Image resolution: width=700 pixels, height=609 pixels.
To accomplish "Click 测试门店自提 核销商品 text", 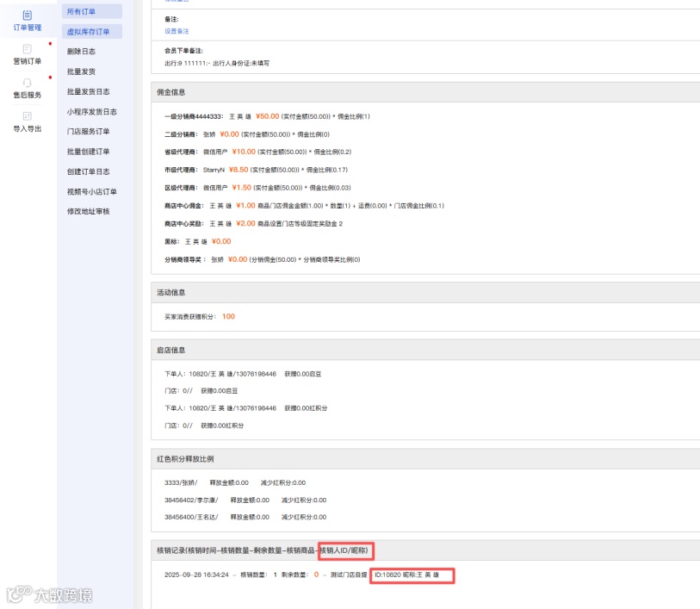I will [348, 575].
